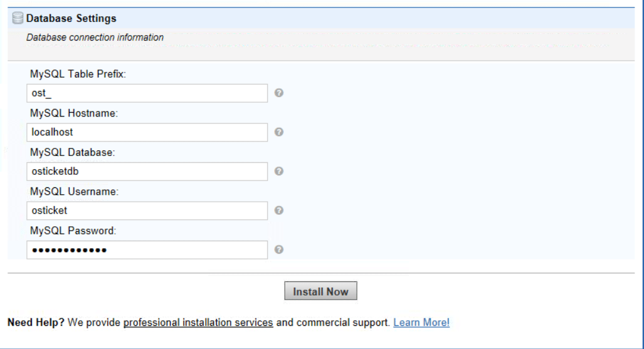Click the Database Settings section heading
This screenshot has height=349, width=644.
point(71,18)
